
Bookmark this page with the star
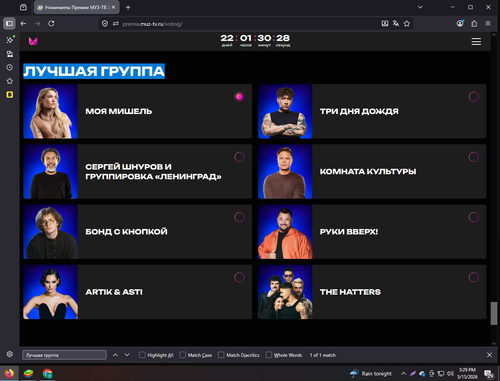pos(407,23)
